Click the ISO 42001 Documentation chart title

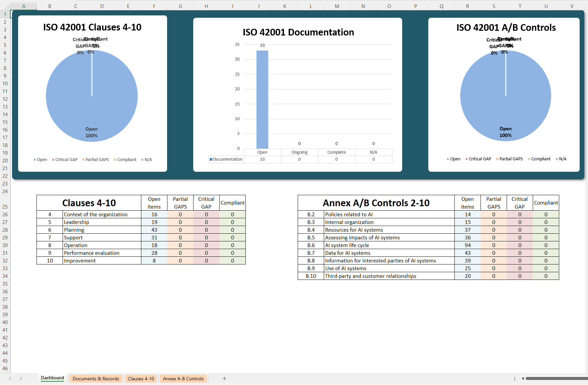tap(298, 32)
